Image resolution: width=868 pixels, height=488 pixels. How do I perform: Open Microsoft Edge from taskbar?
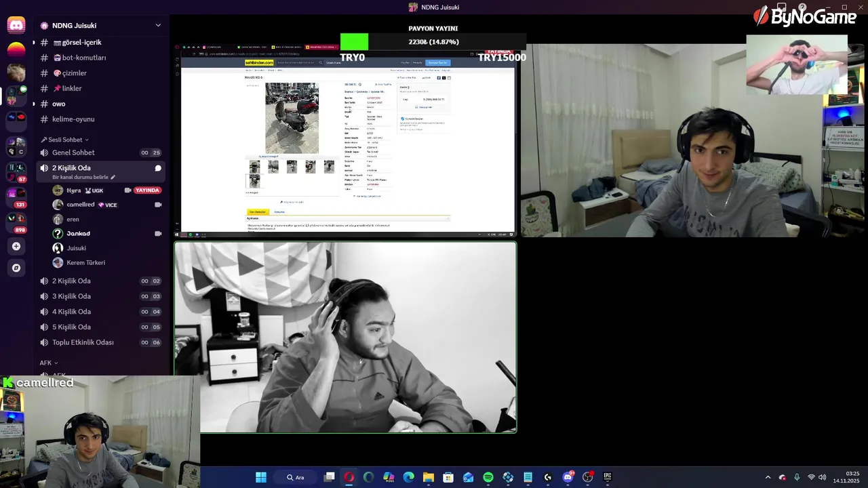click(x=408, y=477)
